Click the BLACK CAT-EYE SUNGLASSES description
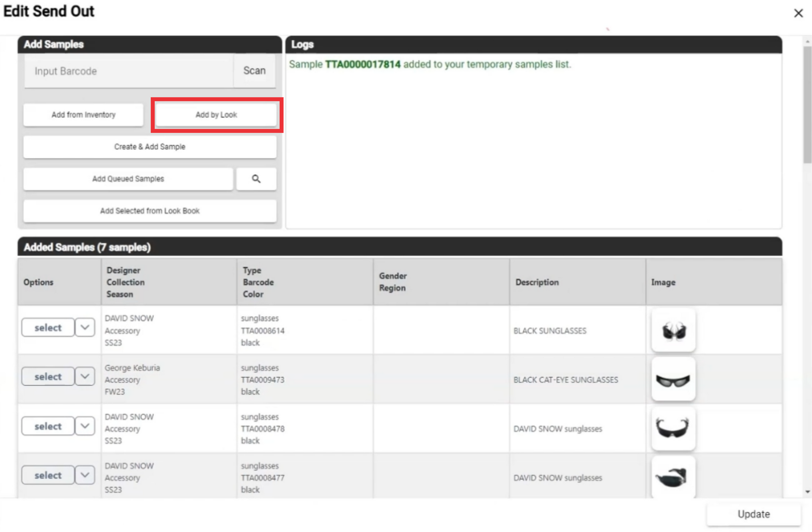812x532 pixels. (565, 380)
